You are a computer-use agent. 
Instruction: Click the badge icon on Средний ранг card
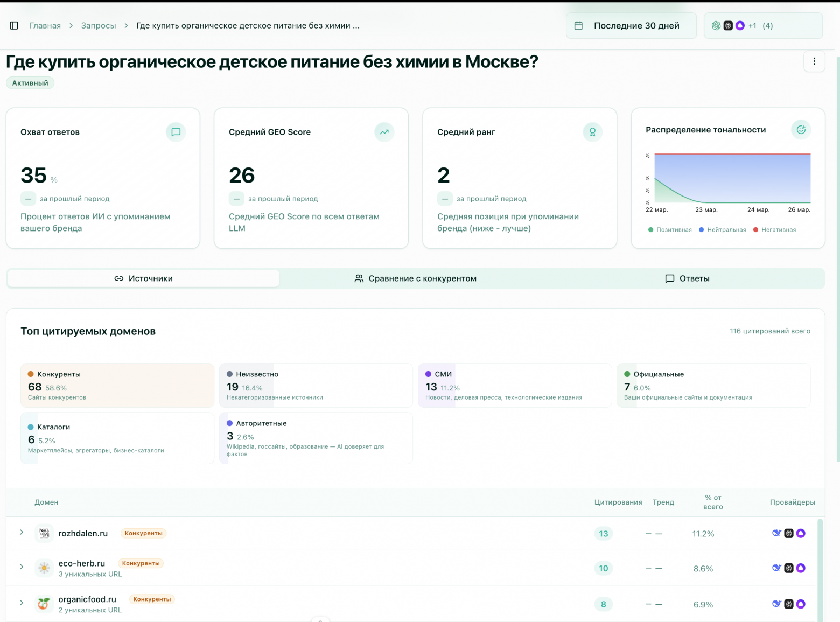(x=592, y=132)
